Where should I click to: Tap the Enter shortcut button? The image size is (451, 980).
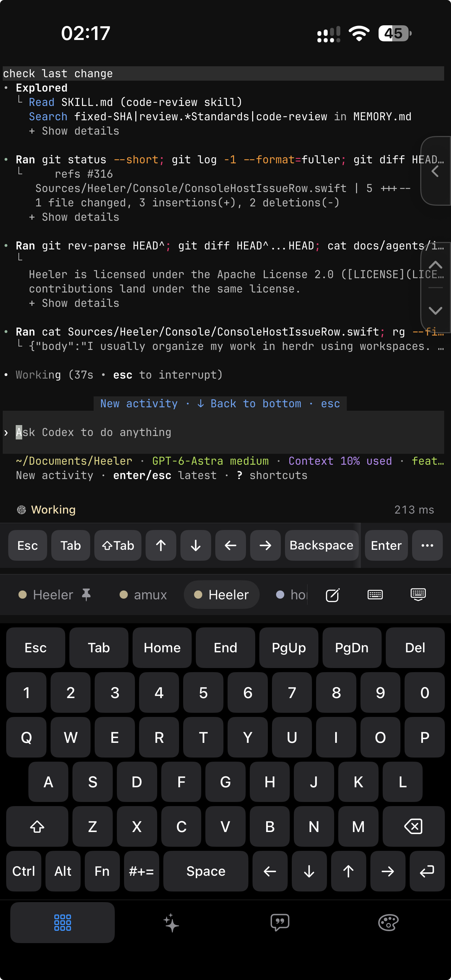[386, 545]
